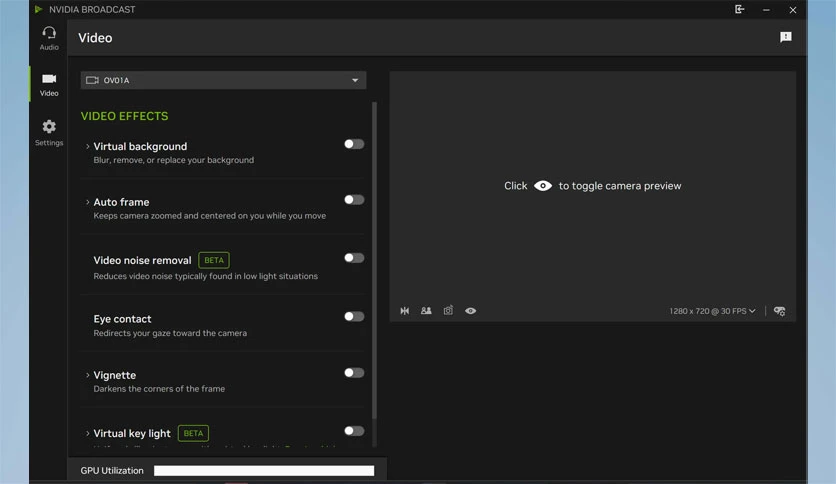Open camera settings icon at preview right
Screen dimensions: 836x484
click(779, 311)
